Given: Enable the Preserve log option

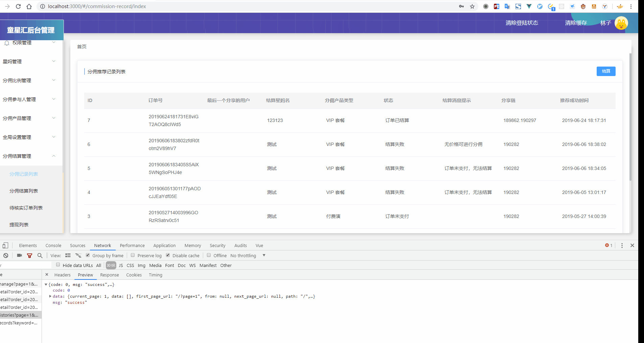Looking at the screenshot, I should point(133,255).
